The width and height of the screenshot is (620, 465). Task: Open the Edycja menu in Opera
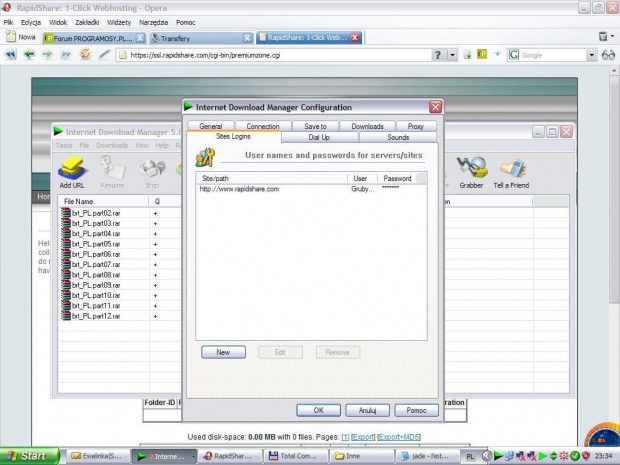pyautogui.click(x=31, y=23)
